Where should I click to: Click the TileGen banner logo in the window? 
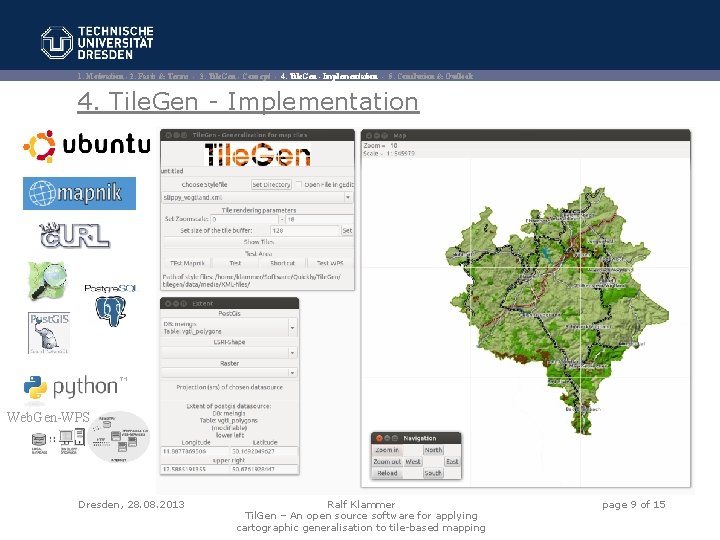257,154
